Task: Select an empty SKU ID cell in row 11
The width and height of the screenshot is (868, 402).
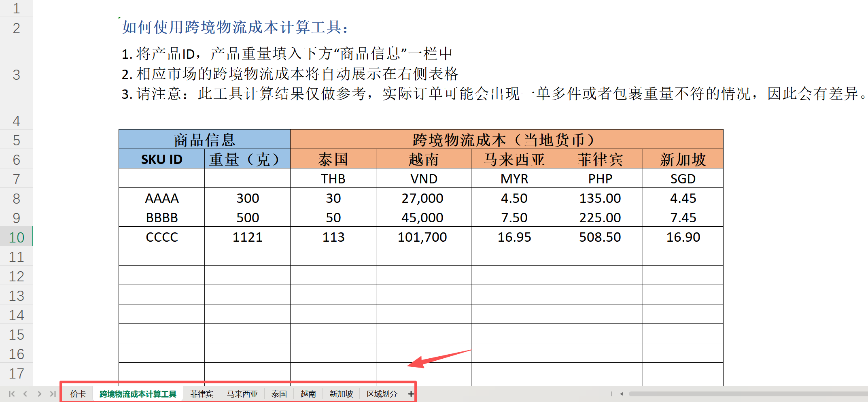Action: 161,256
